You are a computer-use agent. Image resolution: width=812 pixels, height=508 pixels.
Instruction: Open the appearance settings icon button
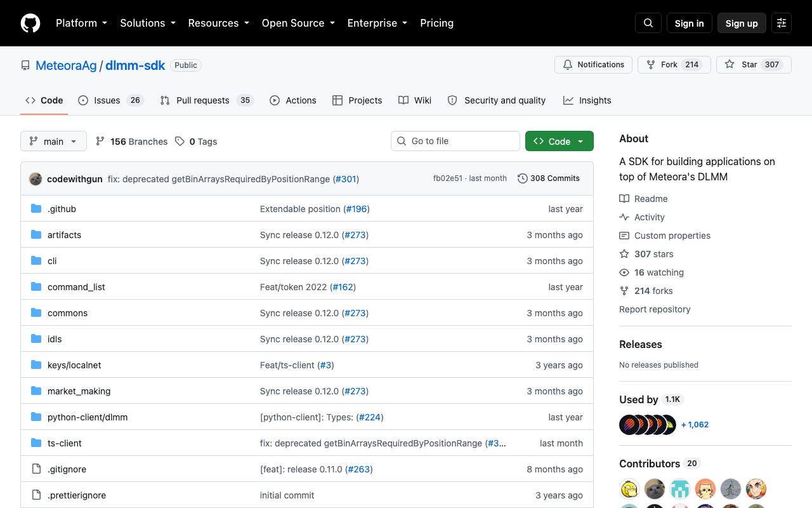pyautogui.click(x=782, y=23)
